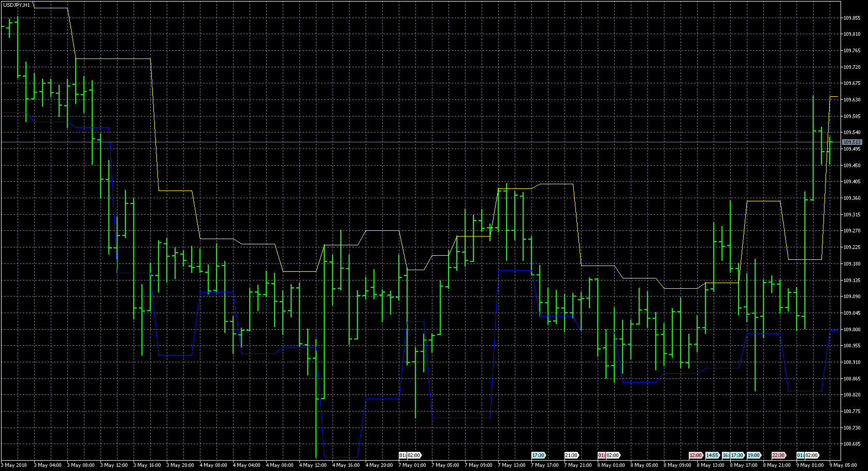Viewport: 868px width, 471px height.
Task: Click the pink 22:30 event marker
Action: click(x=778, y=455)
